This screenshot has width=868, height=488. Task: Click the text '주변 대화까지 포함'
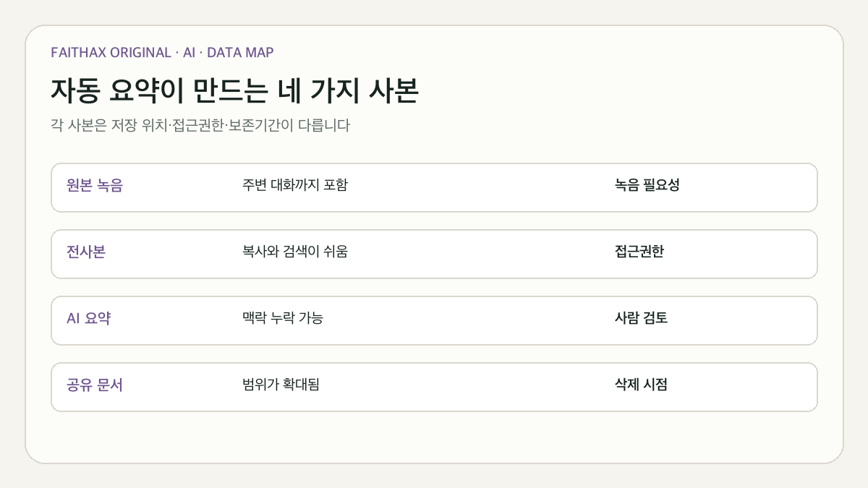(295, 185)
